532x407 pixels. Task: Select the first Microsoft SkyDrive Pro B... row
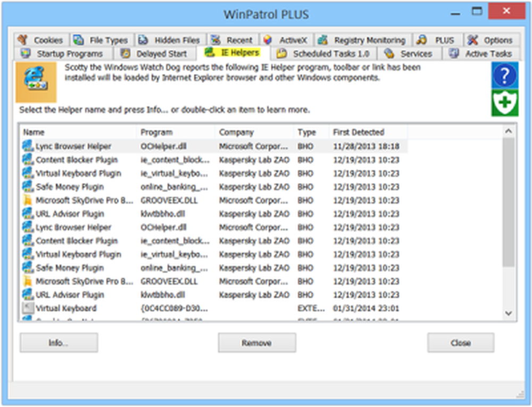pos(214,200)
